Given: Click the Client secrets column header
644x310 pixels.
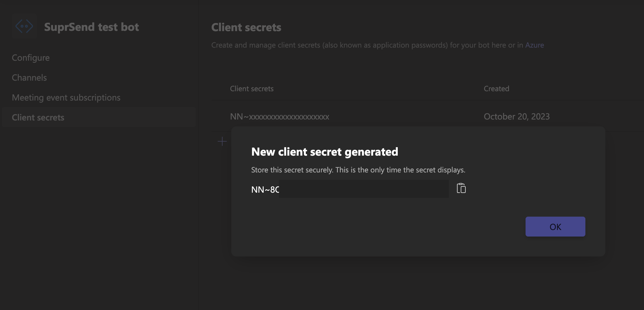Looking at the screenshot, I should tap(252, 89).
